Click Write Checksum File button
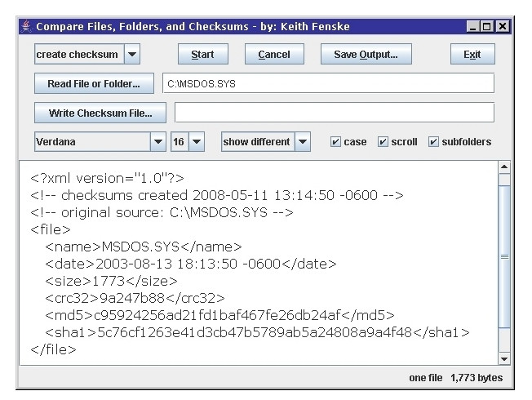 point(100,113)
